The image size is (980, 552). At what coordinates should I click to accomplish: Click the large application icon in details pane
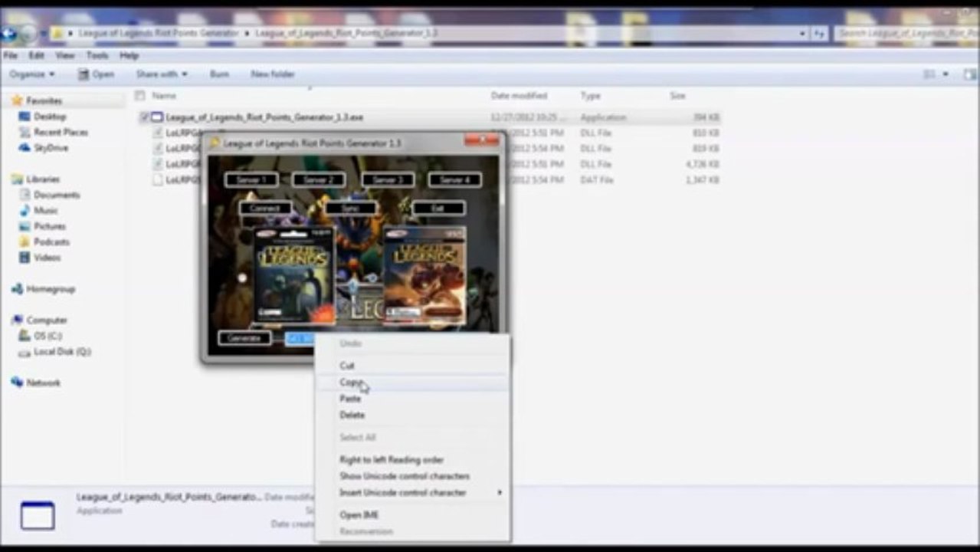pyautogui.click(x=38, y=515)
